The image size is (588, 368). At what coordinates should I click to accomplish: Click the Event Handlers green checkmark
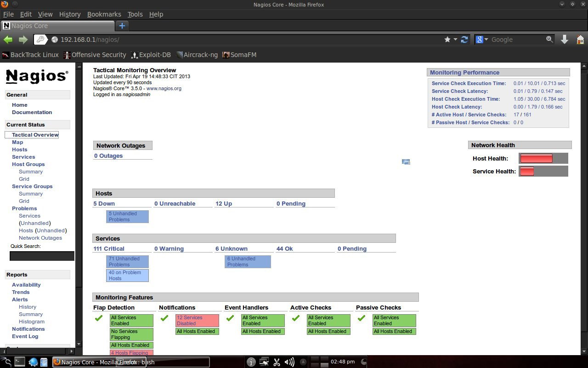point(230,318)
